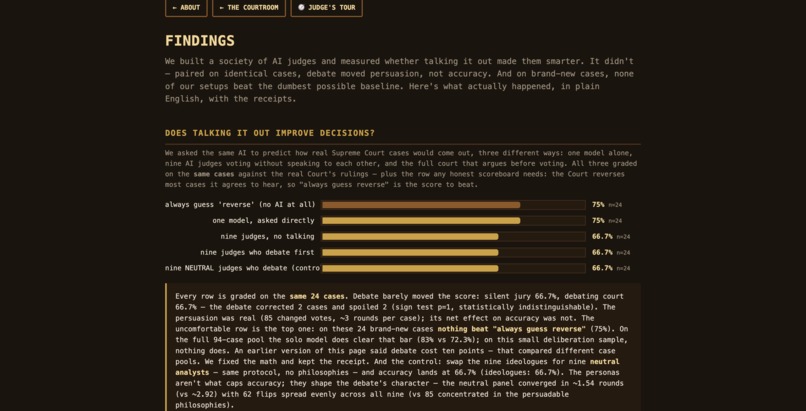806x411 pixels.
Task: Click the label 'nine judges, no talking'
Action: pyautogui.click(x=267, y=236)
